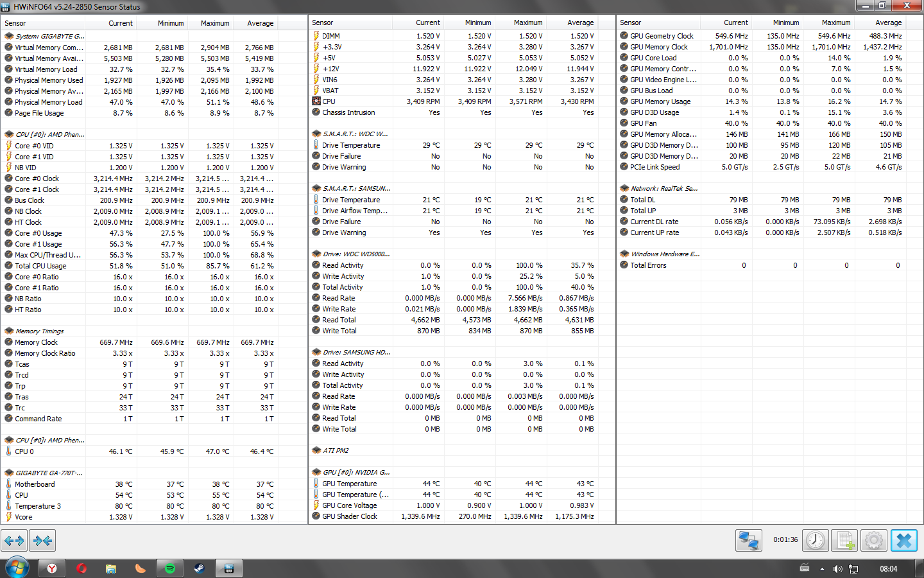Close sensors with the blue X button

pyautogui.click(x=903, y=540)
